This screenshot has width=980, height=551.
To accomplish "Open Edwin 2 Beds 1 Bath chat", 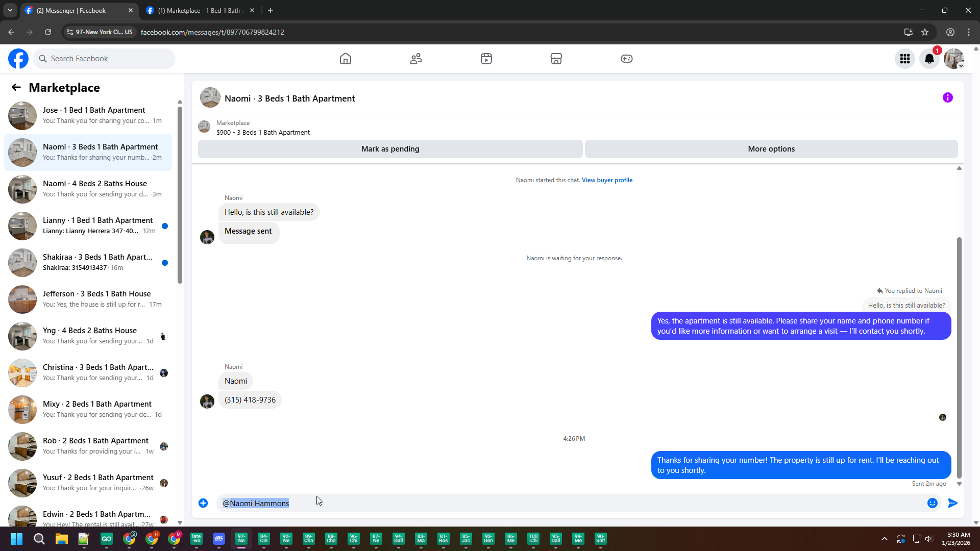I will 88,514.
